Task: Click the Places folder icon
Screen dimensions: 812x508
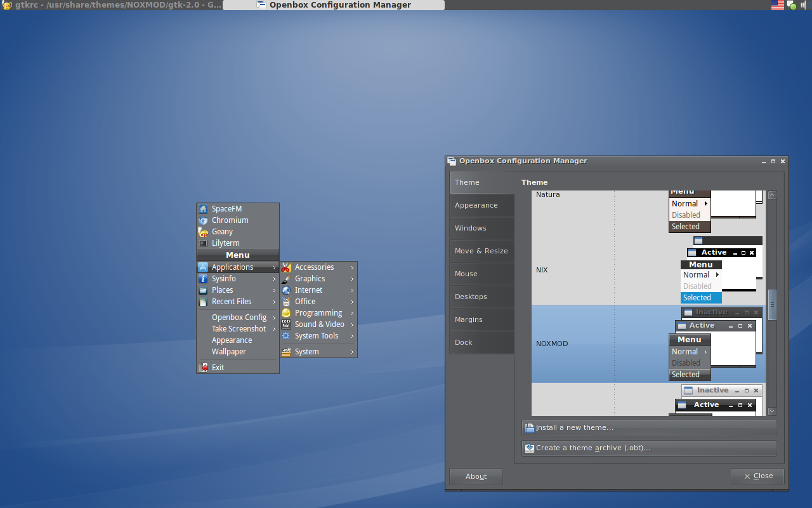Action: tap(203, 290)
